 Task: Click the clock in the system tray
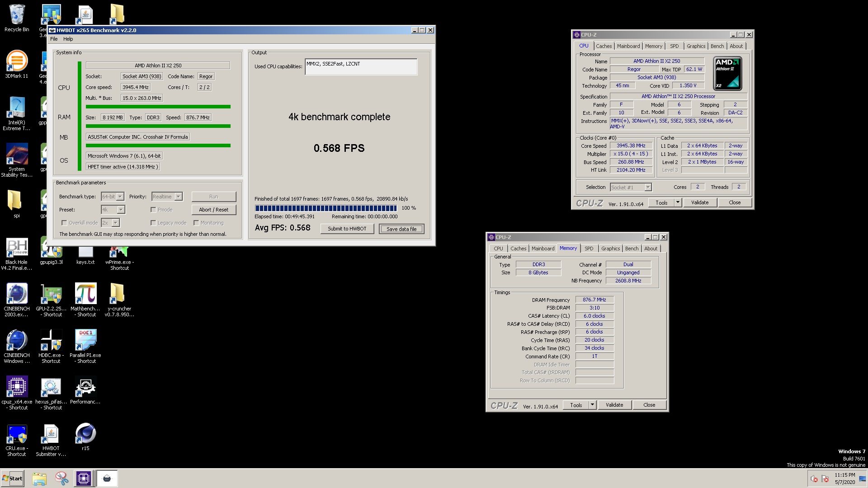pyautogui.click(x=844, y=479)
